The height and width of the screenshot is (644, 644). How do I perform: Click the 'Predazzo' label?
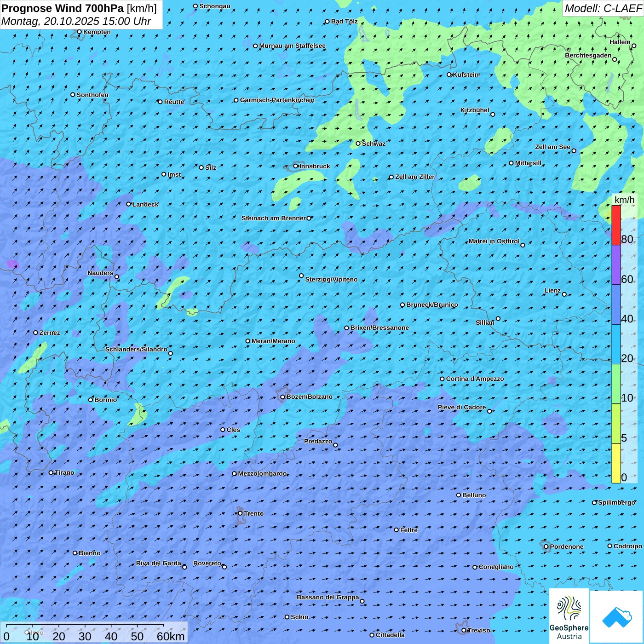pos(318,441)
